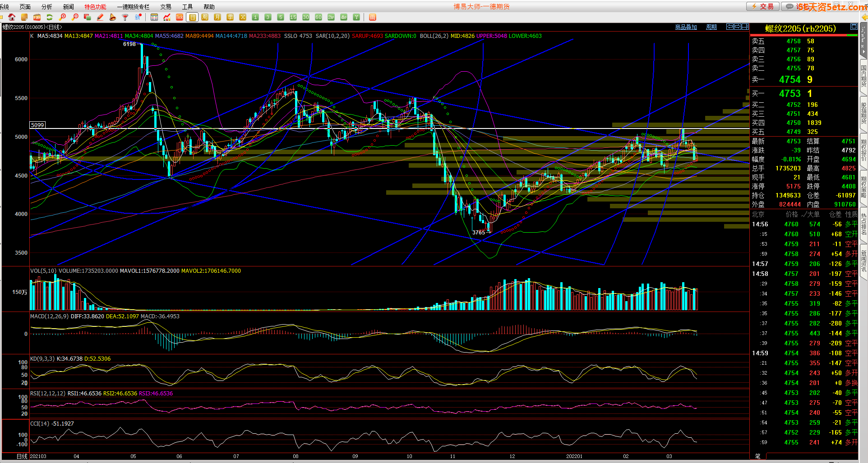Click the zoom in magnifier icon
Viewport: 868px width, 463px height.
(63, 17)
